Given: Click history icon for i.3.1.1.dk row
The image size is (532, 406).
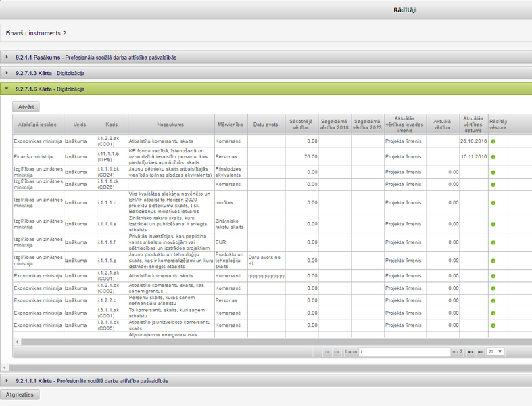Looking at the screenshot, I should point(493,325).
